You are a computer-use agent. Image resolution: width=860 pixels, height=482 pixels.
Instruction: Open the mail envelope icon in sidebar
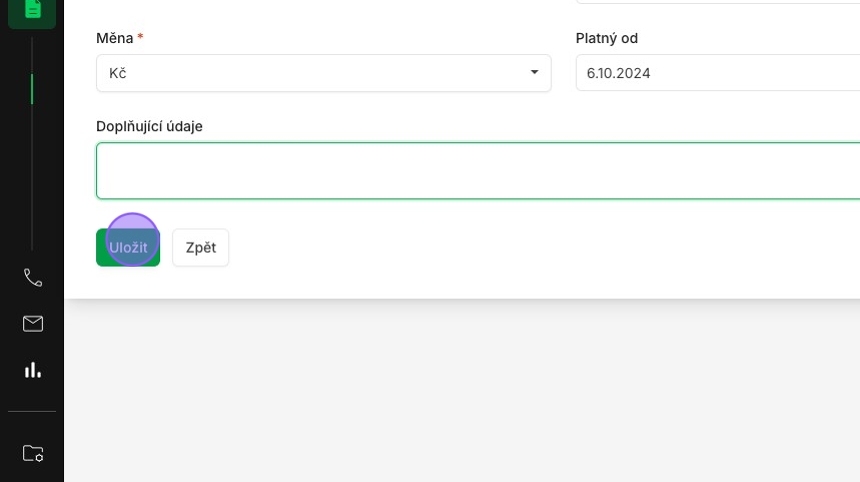click(x=33, y=324)
